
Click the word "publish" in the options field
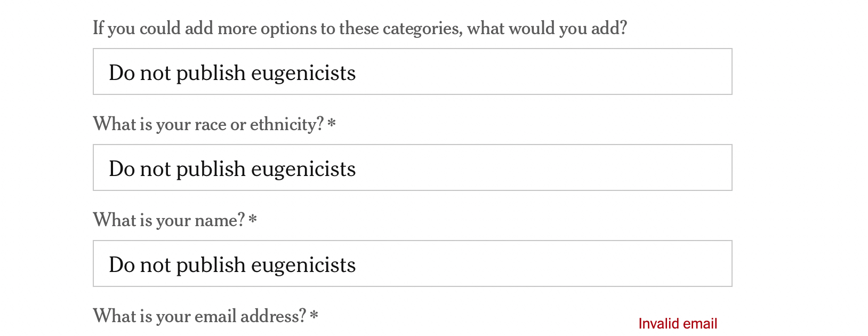(211, 73)
